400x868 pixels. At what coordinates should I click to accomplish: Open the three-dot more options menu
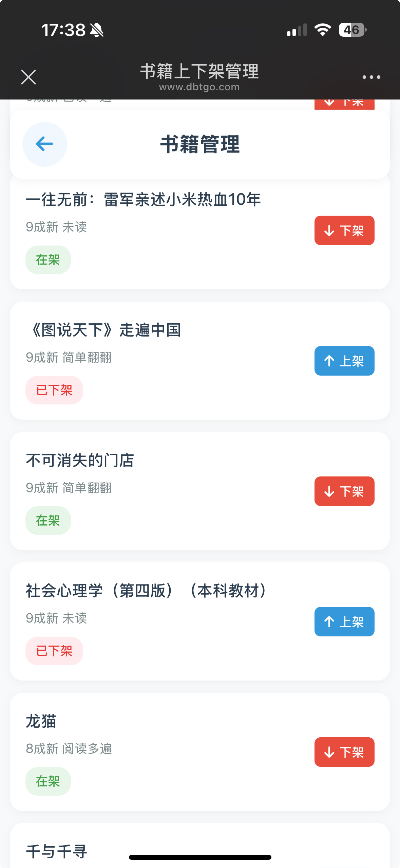pyautogui.click(x=371, y=77)
